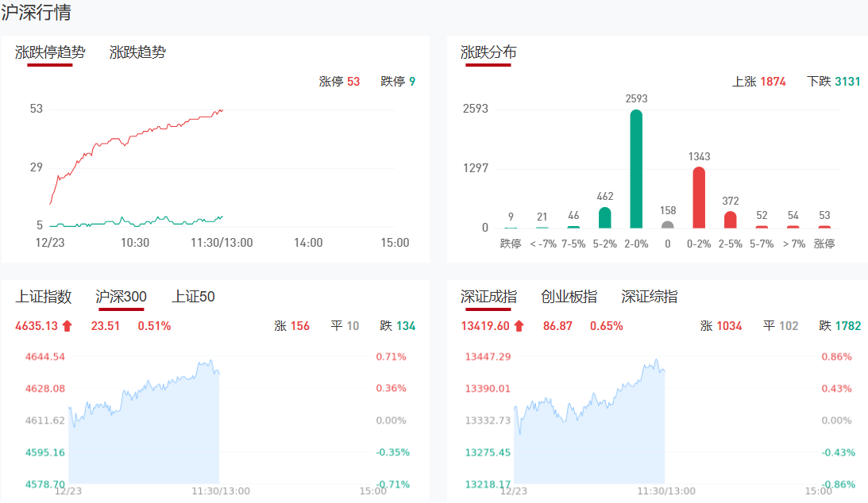Switch to the 上证50 tab
This screenshot has width=868, height=503.
pyautogui.click(x=193, y=298)
